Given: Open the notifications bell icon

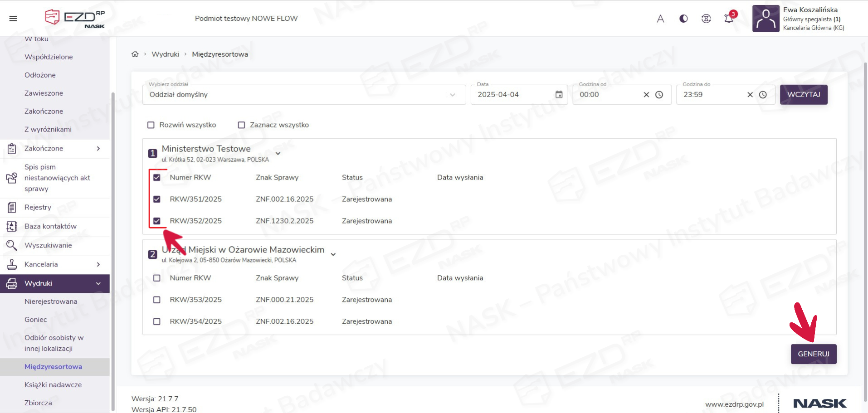Looking at the screenshot, I should pyautogui.click(x=729, y=19).
